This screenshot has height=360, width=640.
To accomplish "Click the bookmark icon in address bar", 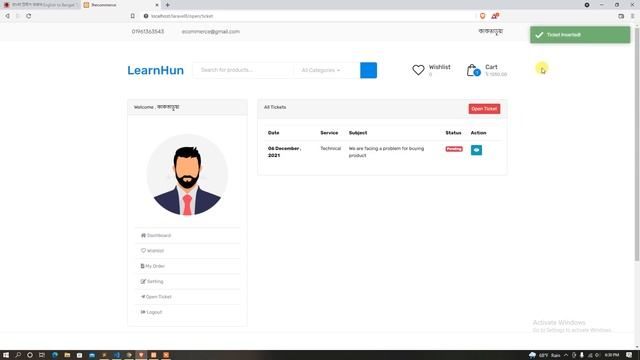I will tap(133, 16).
